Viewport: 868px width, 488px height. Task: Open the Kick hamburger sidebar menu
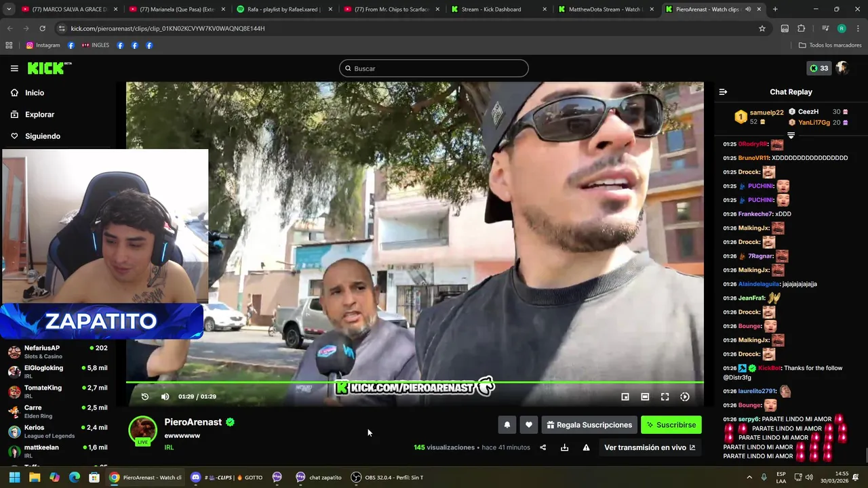(14, 68)
